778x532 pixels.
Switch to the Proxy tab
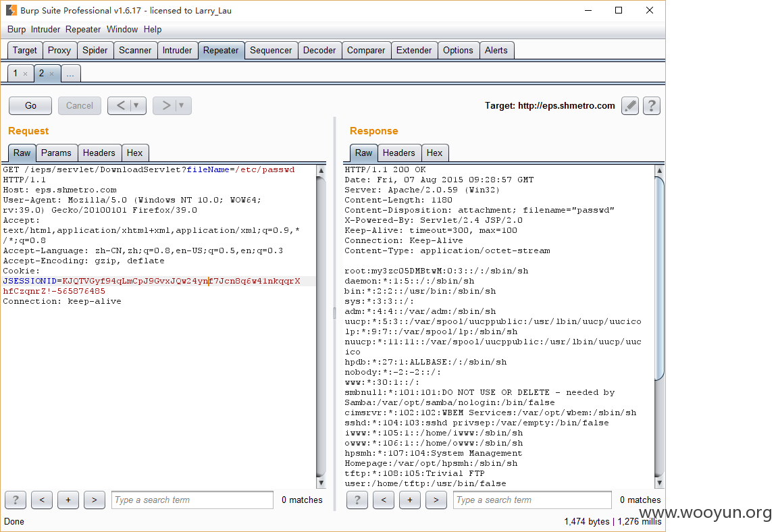(59, 50)
